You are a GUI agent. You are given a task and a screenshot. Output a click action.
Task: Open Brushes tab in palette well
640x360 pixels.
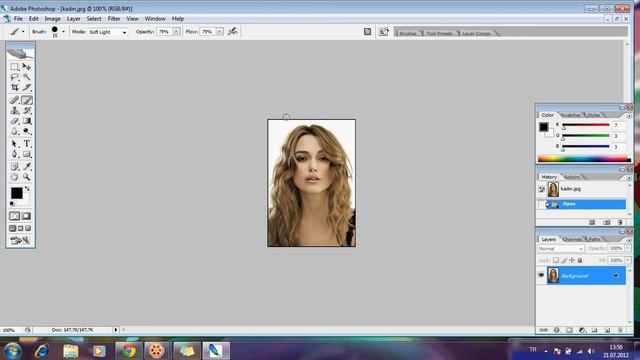pos(408,33)
